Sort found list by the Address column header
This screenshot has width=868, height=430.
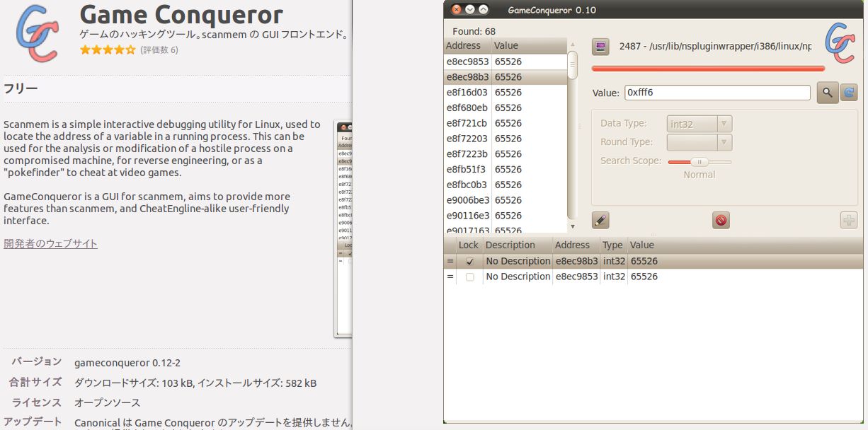point(467,46)
